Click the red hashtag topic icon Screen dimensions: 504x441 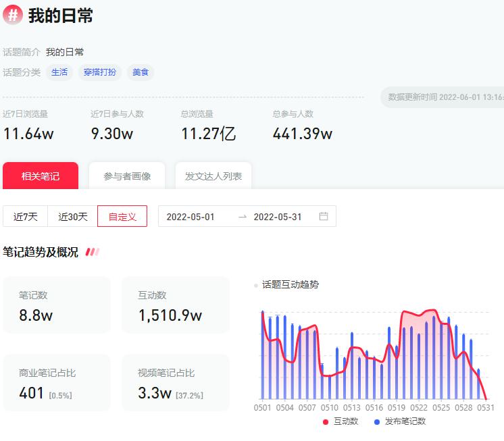(x=13, y=15)
